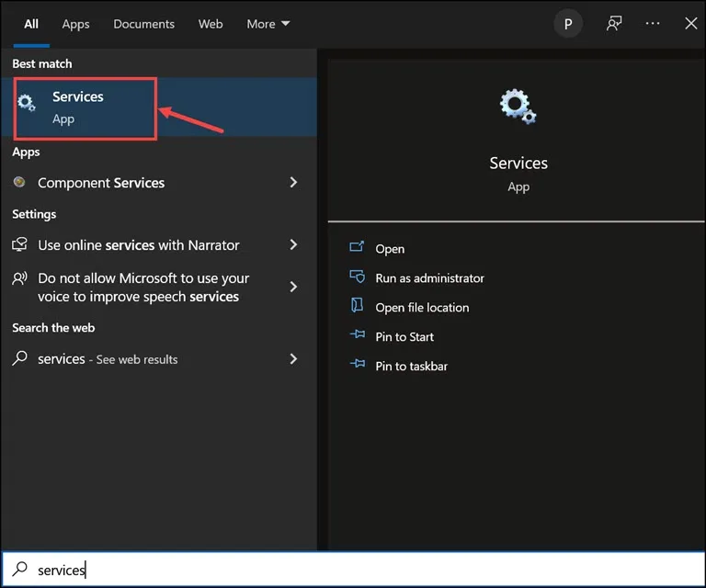
Task: Expand the More dropdown
Action: (268, 24)
